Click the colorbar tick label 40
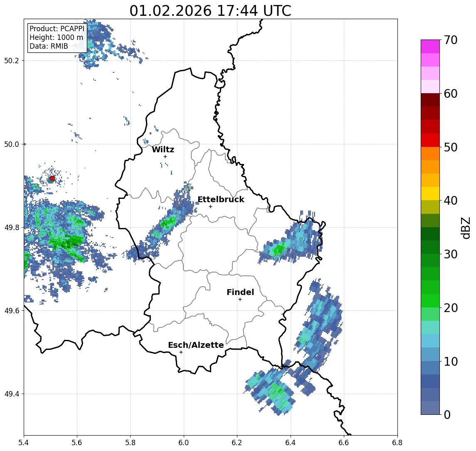This screenshot has width=476, height=451. (x=451, y=201)
